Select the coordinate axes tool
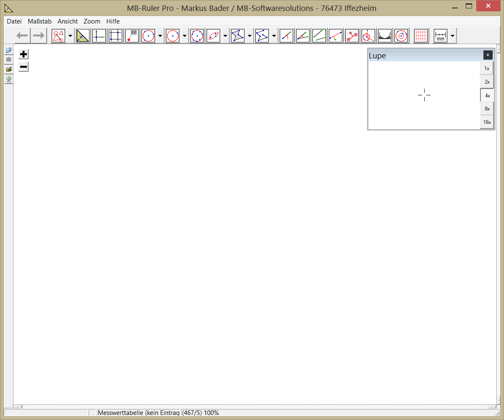 point(99,36)
